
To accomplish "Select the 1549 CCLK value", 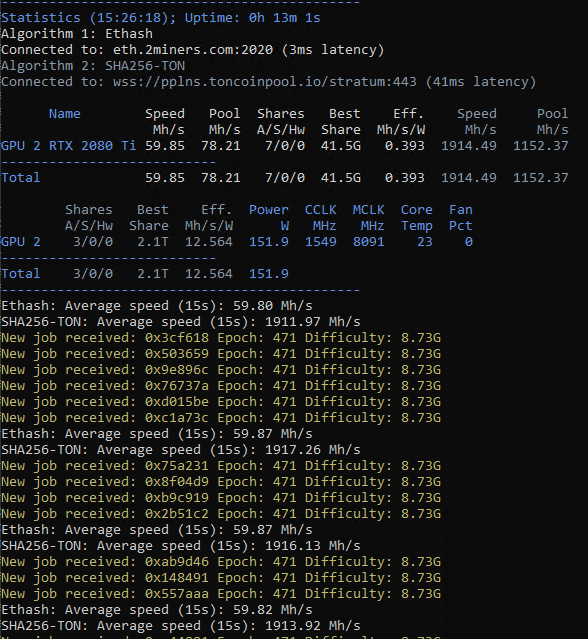I will [321, 242].
